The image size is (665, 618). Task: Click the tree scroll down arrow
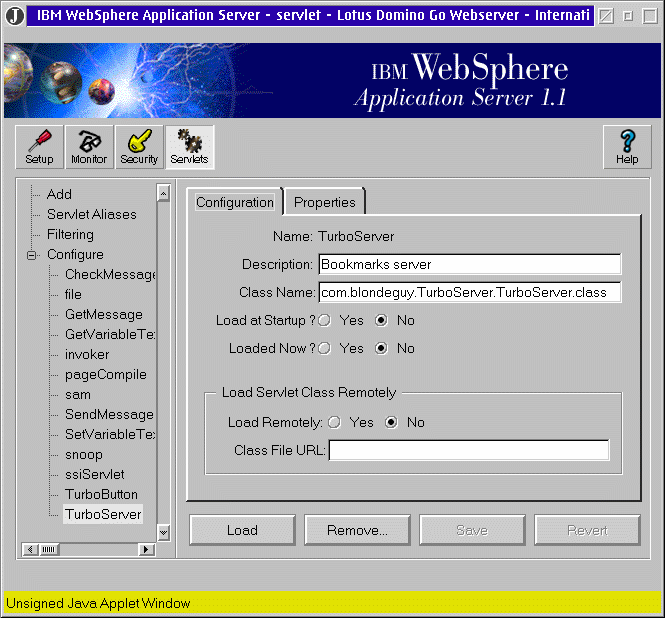click(164, 533)
